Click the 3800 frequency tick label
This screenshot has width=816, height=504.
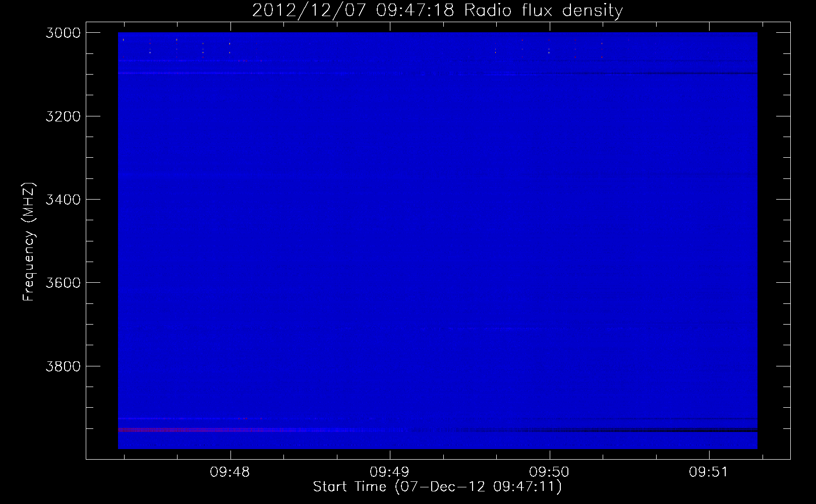pos(63,366)
